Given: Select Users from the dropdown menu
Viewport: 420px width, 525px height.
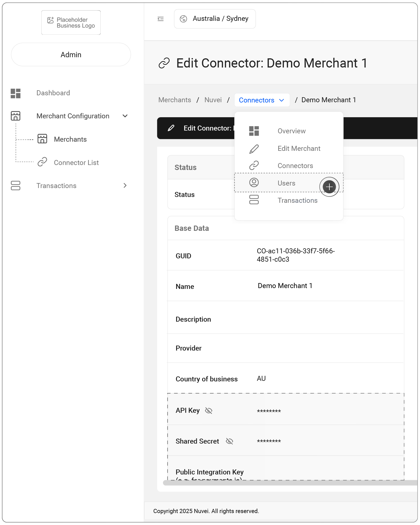Looking at the screenshot, I should click(286, 183).
